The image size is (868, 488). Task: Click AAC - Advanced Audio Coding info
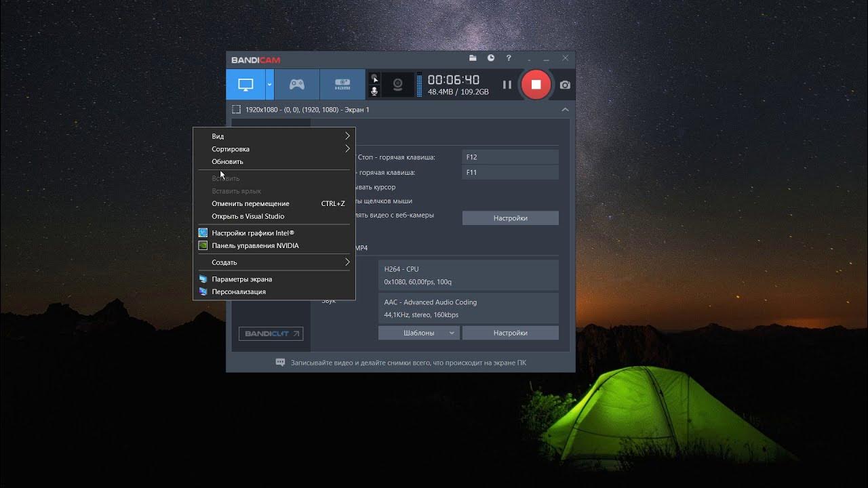[430, 302]
